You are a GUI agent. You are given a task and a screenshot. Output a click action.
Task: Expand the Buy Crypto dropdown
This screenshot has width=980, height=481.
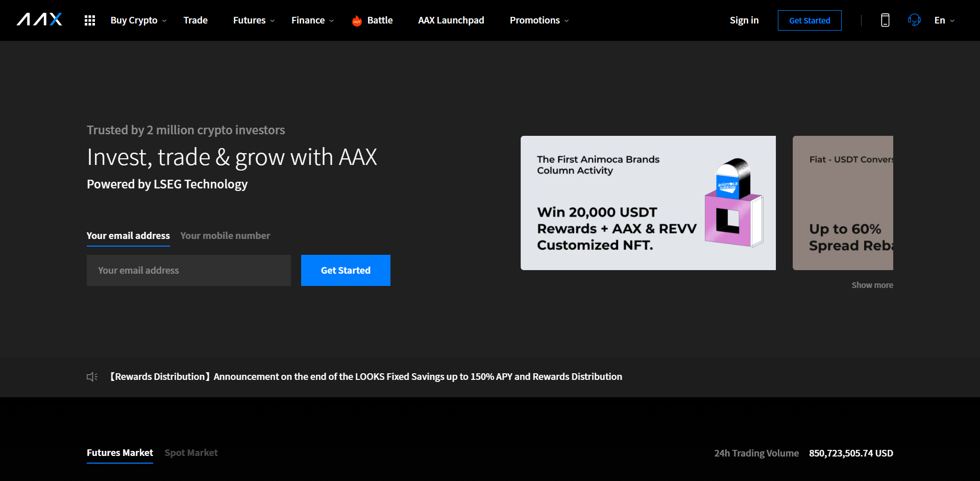point(138,20)
